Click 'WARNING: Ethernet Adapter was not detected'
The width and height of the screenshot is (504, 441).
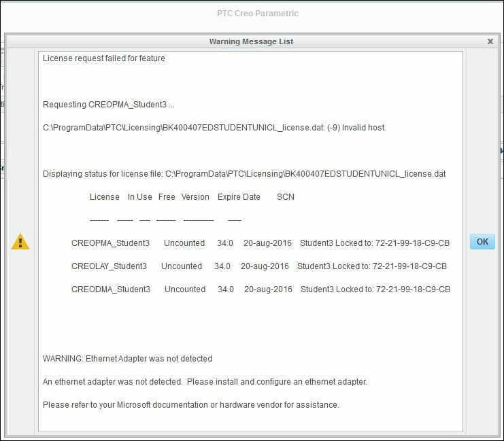pos(128,359)
